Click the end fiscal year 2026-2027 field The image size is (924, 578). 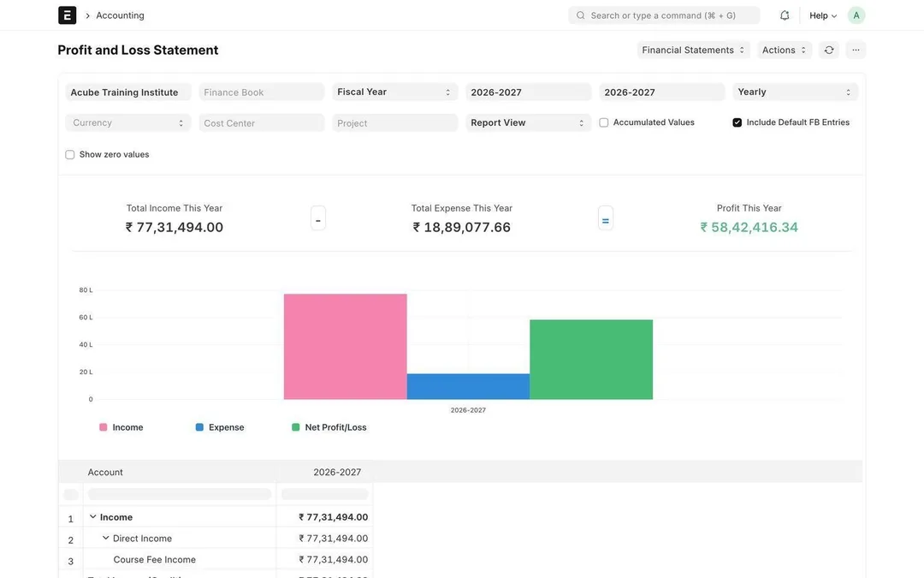pyautogui.click(x=661, y=92)
